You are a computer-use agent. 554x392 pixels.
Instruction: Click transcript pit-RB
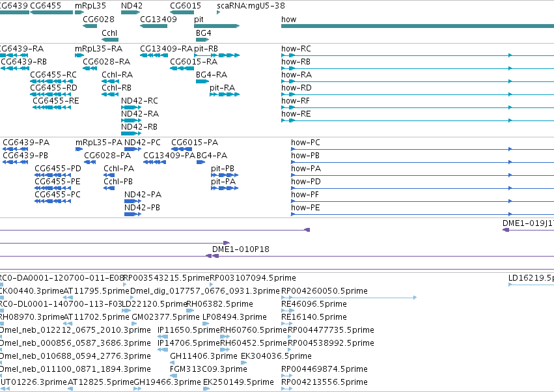(206, 48)
